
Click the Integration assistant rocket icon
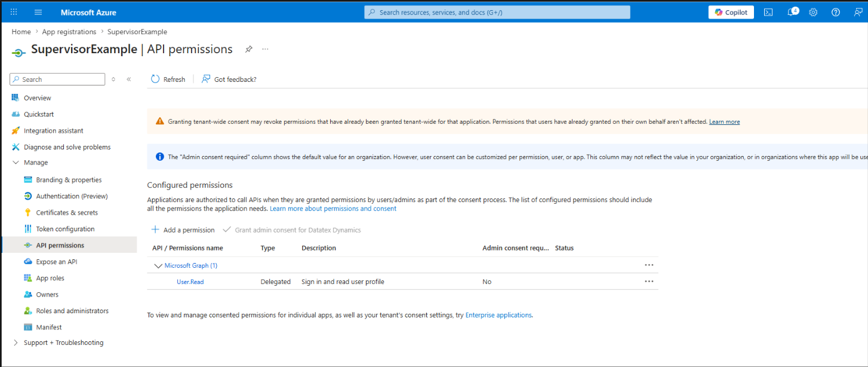tap(16, 130)
